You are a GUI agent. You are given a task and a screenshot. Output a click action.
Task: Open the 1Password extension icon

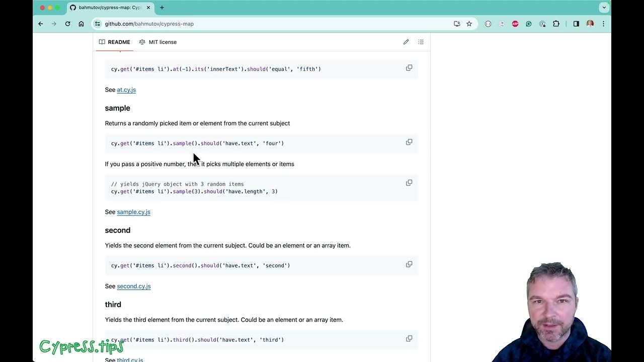[x=542, y=24]
